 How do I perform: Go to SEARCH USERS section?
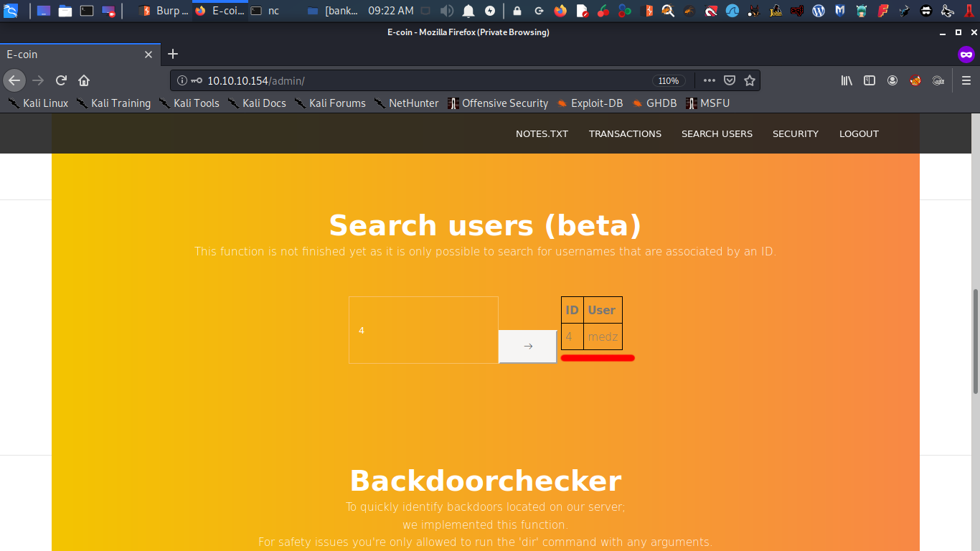717,133
